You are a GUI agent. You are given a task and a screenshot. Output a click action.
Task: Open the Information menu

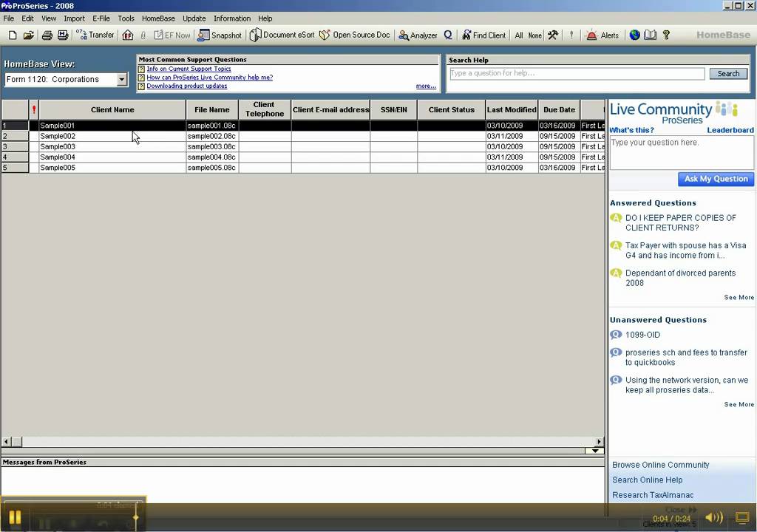pos(232,18)
